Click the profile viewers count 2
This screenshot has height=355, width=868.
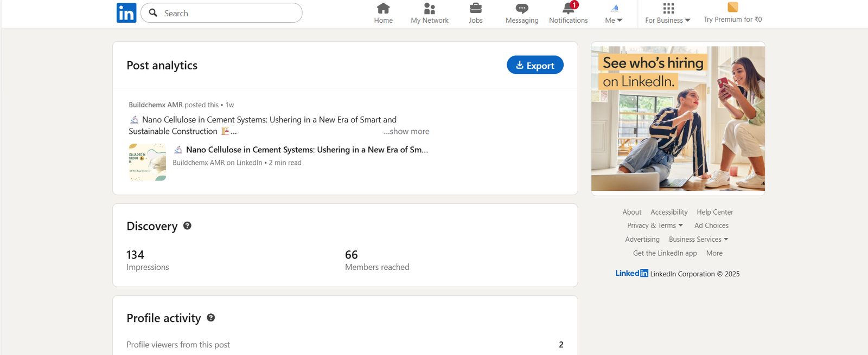[x=561, y=345]
